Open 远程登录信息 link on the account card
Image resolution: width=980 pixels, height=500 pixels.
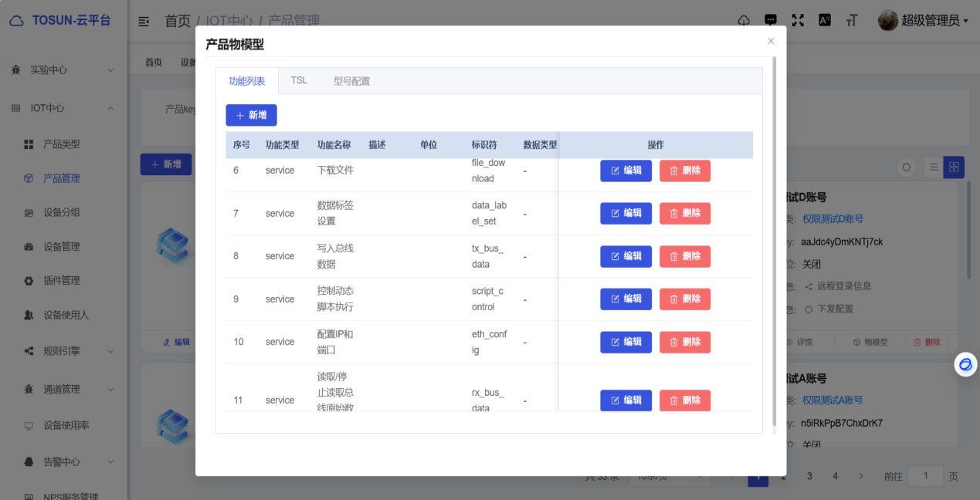click(x=845, y=285)
